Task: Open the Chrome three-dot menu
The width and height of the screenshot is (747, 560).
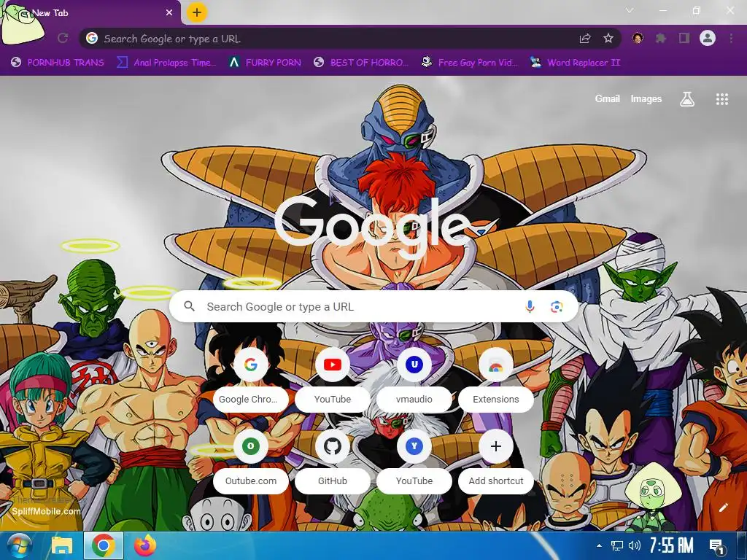Action: (731, 38)
